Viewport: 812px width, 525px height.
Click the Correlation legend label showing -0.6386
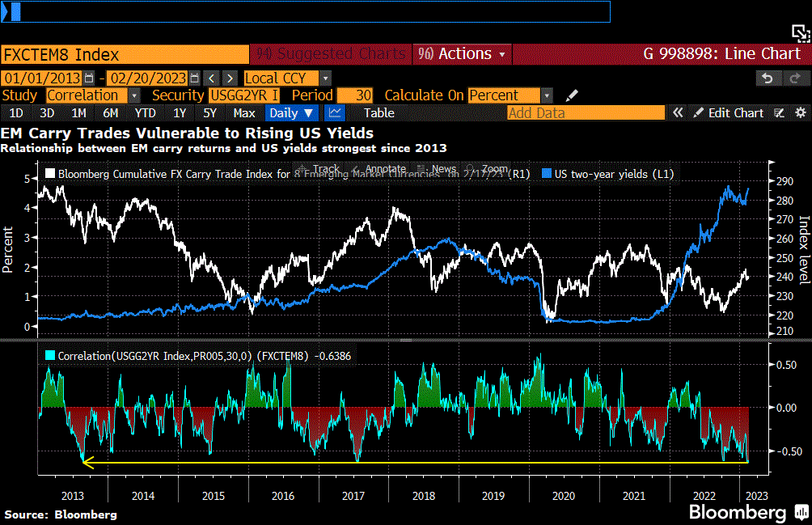(x=205, y=356)
